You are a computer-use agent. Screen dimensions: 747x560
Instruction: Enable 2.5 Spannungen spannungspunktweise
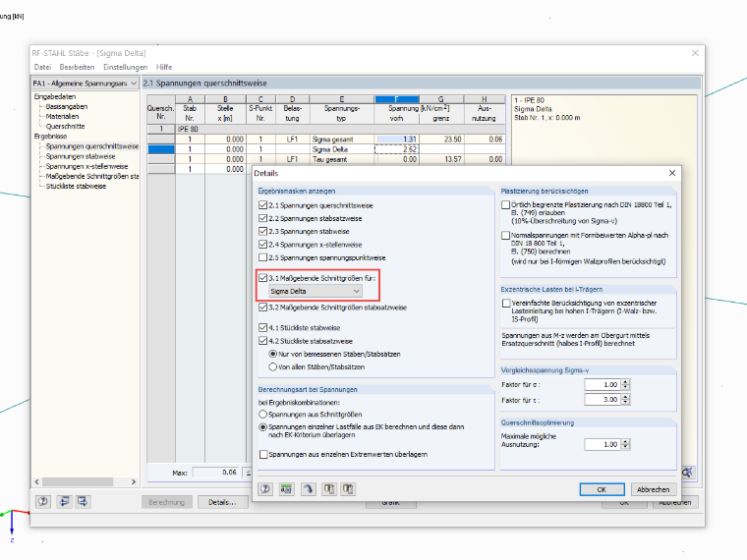point(262,257)
